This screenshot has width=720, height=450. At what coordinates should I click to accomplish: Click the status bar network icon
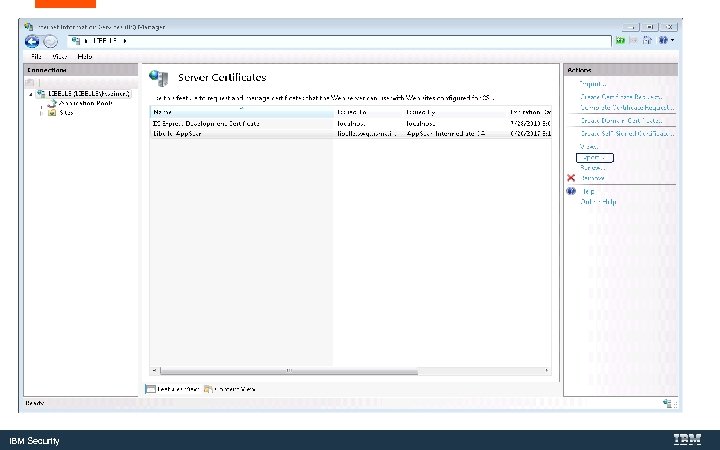click(667, 403)
